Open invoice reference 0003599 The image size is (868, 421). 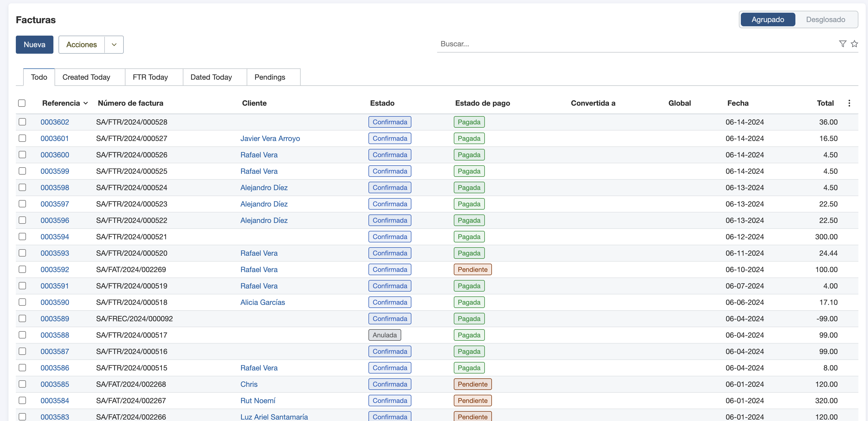[x=55, y=171]
